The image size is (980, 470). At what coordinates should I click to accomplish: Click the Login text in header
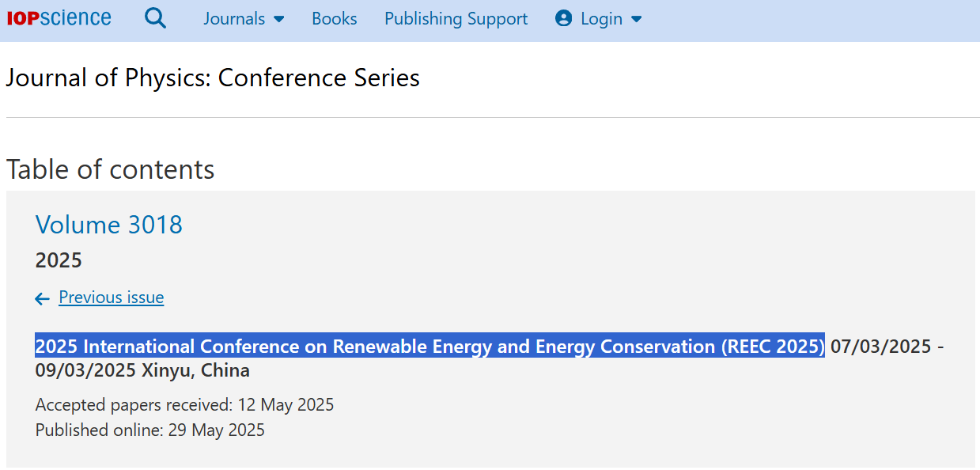coord(601,19)
